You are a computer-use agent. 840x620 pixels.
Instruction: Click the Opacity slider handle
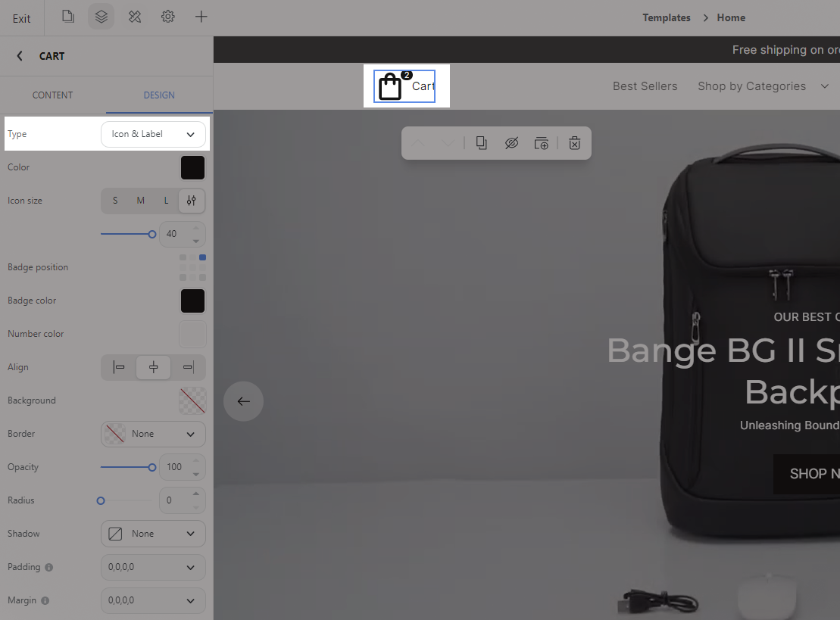[x=152, y=467]
